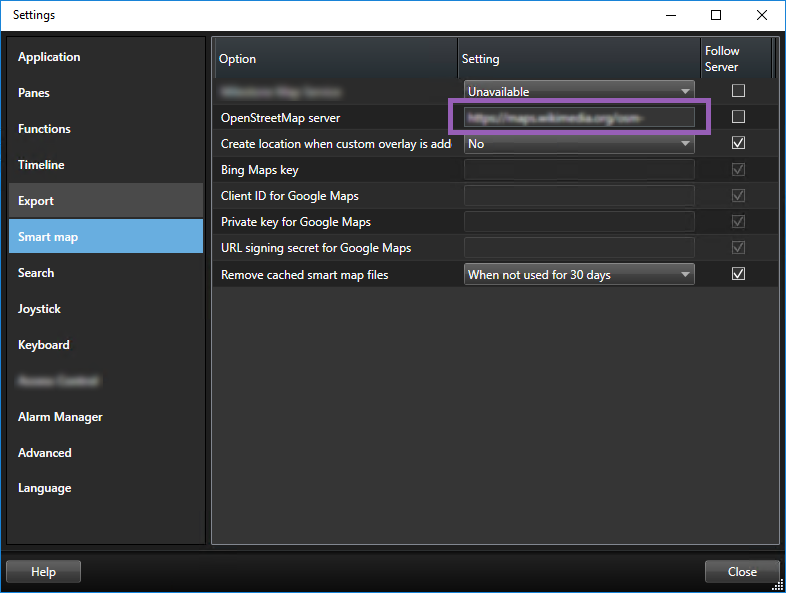Toggle Follow Server for Create location option

738,143
